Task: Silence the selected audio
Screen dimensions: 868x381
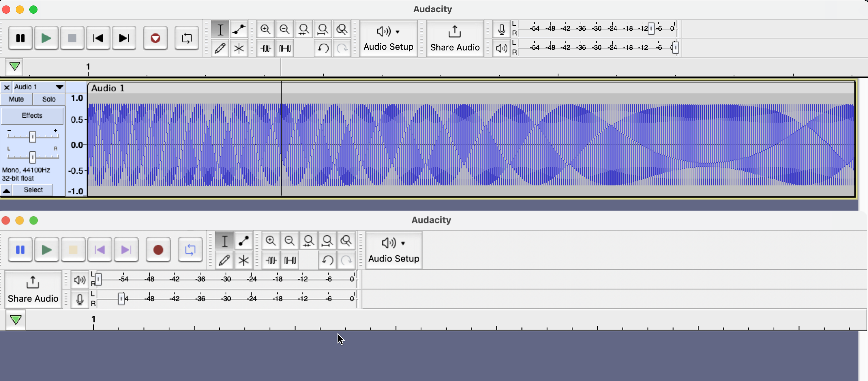Action: point(285,48)
